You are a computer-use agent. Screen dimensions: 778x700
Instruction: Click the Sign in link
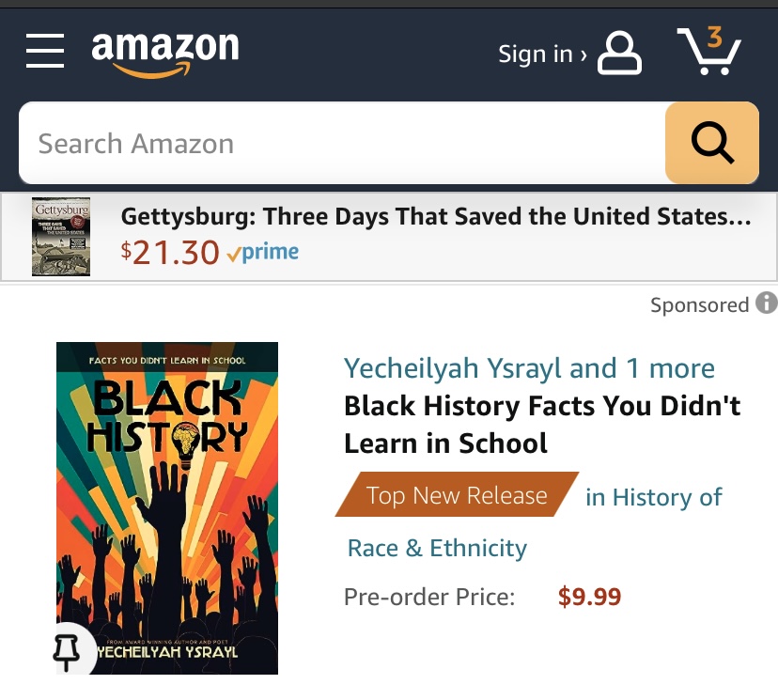(535, 54)
